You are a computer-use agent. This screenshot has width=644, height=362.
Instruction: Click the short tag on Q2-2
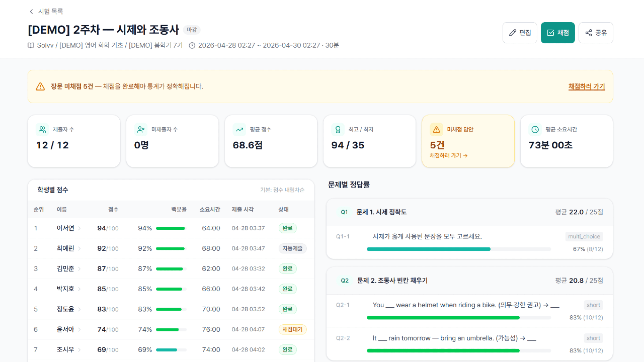pyautogui.click(x=594, y=338)
